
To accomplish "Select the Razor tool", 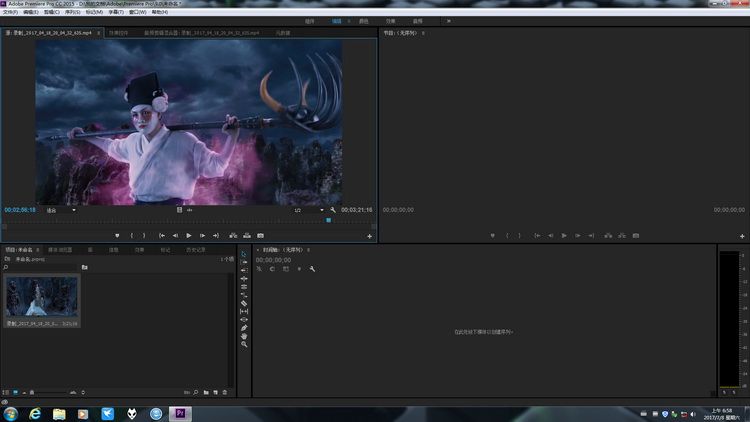I will [244, 303].
